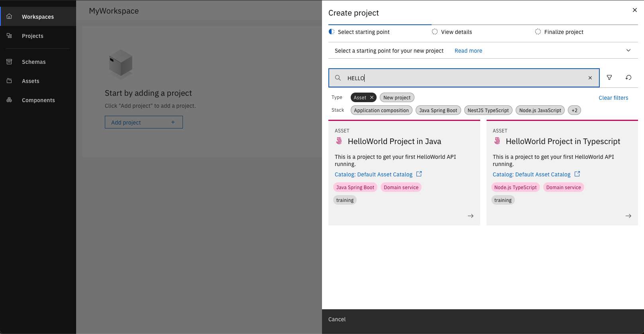
Task: Toggle Application composition stack filter
Action: click(x=381, y=110)
